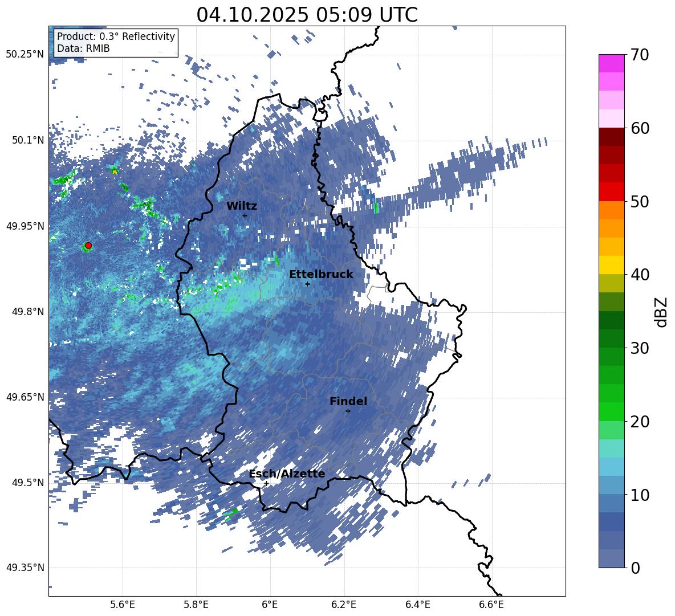Click the 5.6°E longitude label
Viewport: 675px width, 616px height.
123,605
